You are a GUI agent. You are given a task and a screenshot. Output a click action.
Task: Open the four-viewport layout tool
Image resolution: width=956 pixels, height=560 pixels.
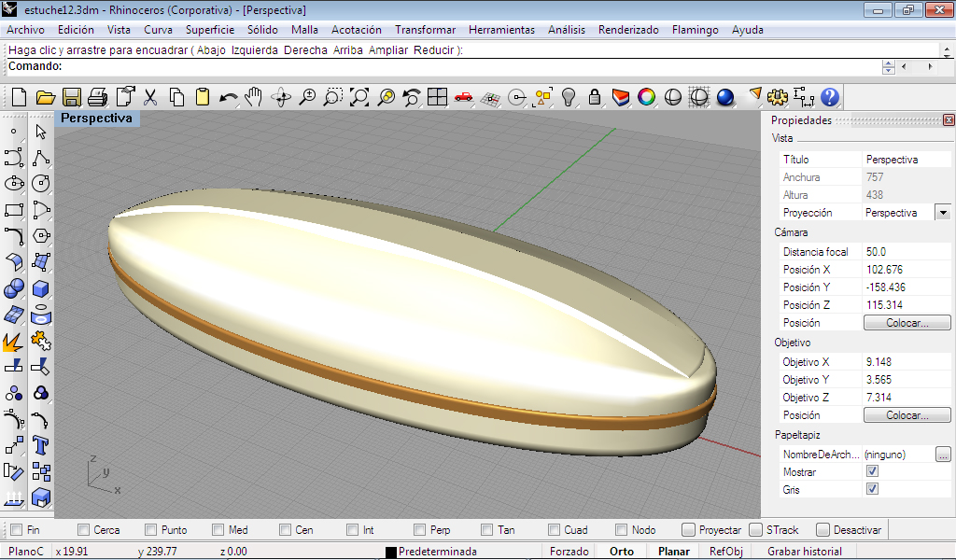[437, 97]
